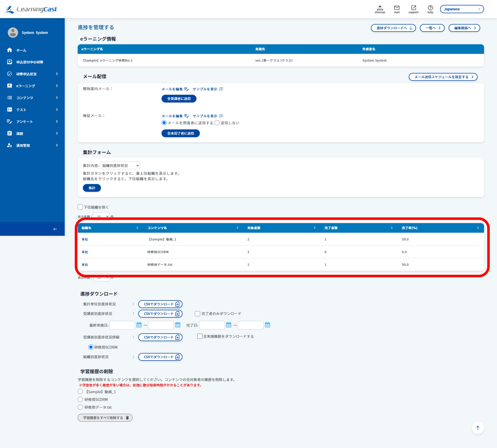Image resolution: width=497 pixels, height=448 pixels.
Task: Enable 完了者のみダウンロード checkbox
Action: click(x=197, y=313)
